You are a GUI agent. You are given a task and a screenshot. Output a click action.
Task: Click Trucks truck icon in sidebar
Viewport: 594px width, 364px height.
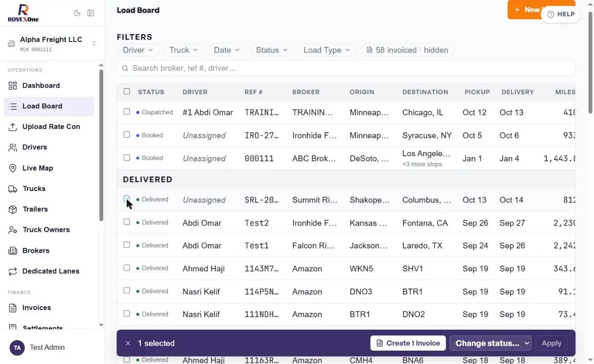coord(13,189)
